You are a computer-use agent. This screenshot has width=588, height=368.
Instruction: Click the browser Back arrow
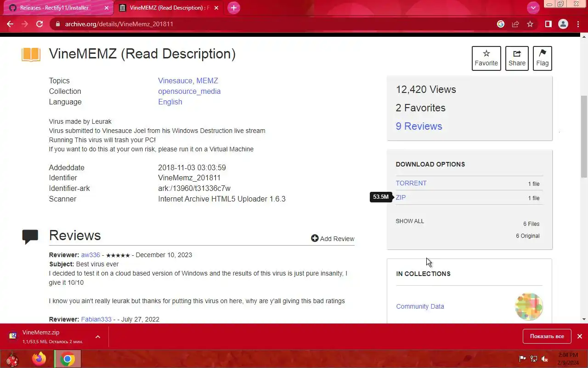(10, 24)
